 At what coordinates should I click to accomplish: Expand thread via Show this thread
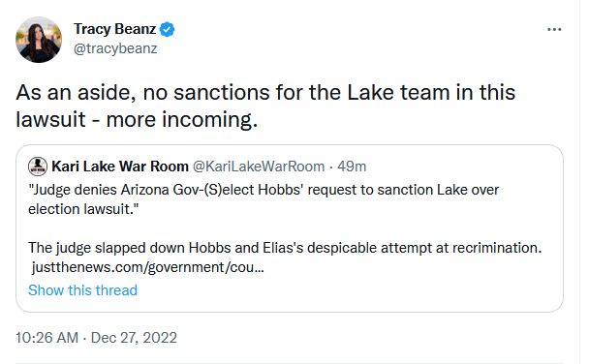point(82,290)
